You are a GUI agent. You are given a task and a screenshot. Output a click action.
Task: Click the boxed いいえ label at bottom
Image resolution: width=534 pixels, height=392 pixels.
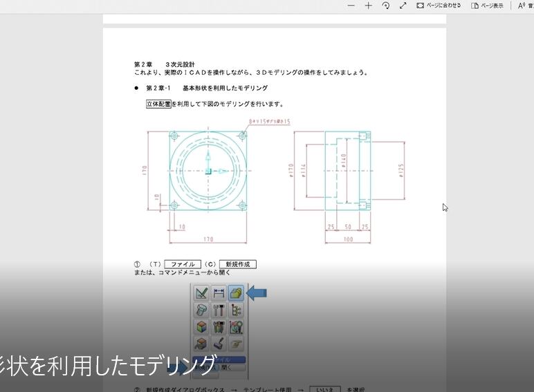pyautogui.click(x=324, y=389)
